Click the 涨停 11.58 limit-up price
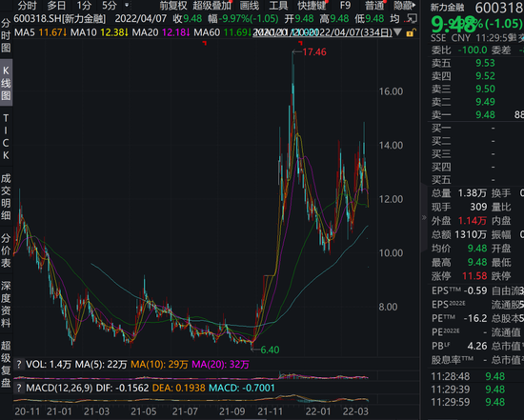This screenshot has height=420, width=524. click(x=474, y=276)
